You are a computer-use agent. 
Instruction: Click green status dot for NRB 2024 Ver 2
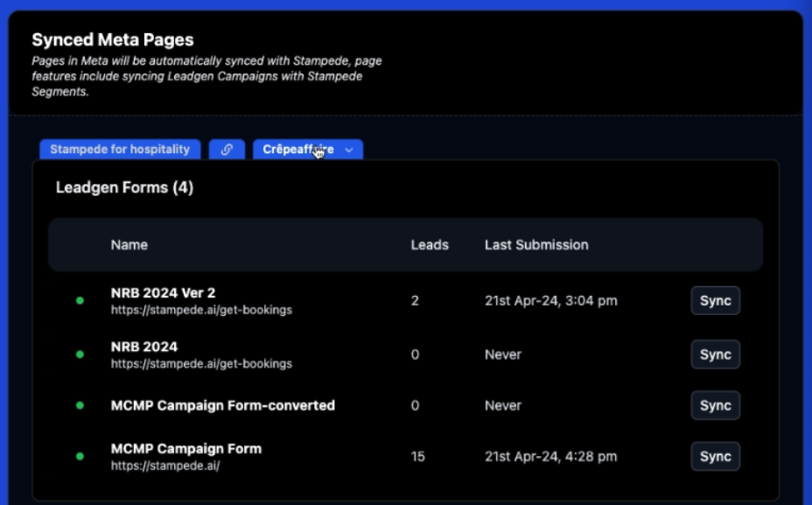(x=80, y=301)
